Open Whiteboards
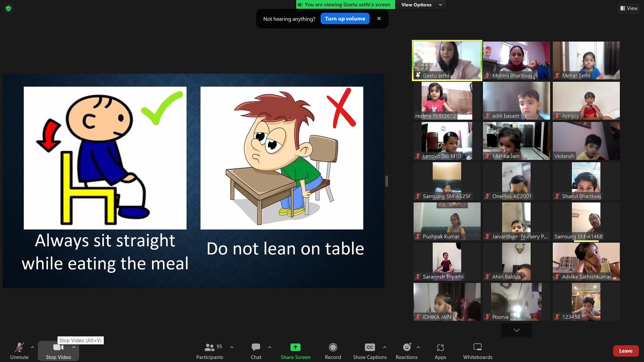 point(478,351)
